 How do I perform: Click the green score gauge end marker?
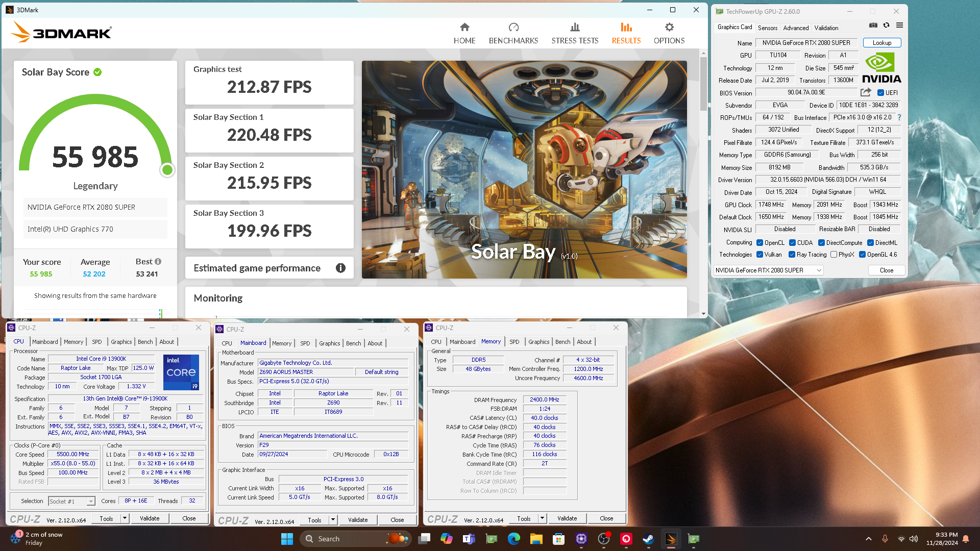(167, 170)
